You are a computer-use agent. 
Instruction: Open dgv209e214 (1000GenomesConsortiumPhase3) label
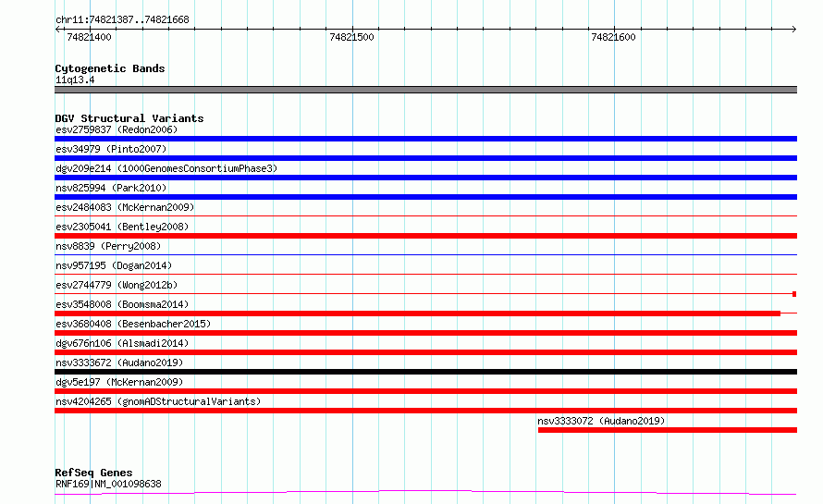click(x=166, y=168)
